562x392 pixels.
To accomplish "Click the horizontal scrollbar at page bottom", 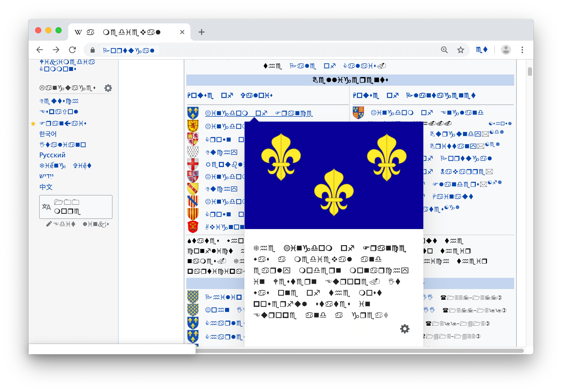I will [356, 351].
